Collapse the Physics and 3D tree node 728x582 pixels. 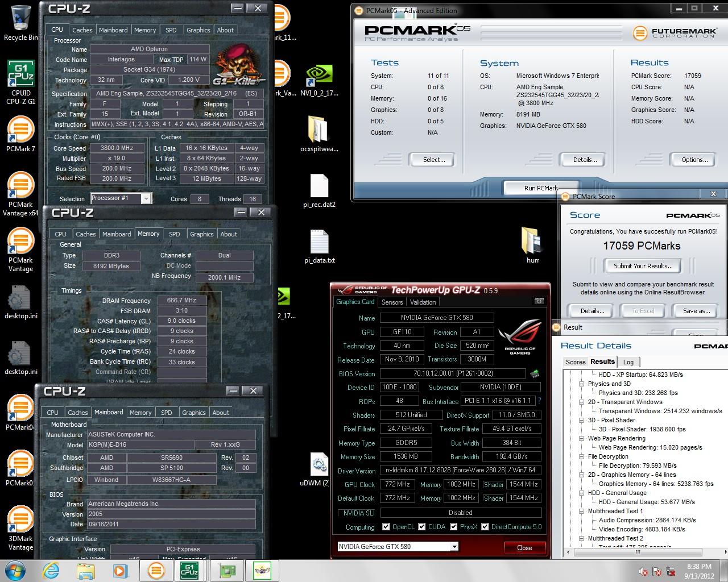582,384
